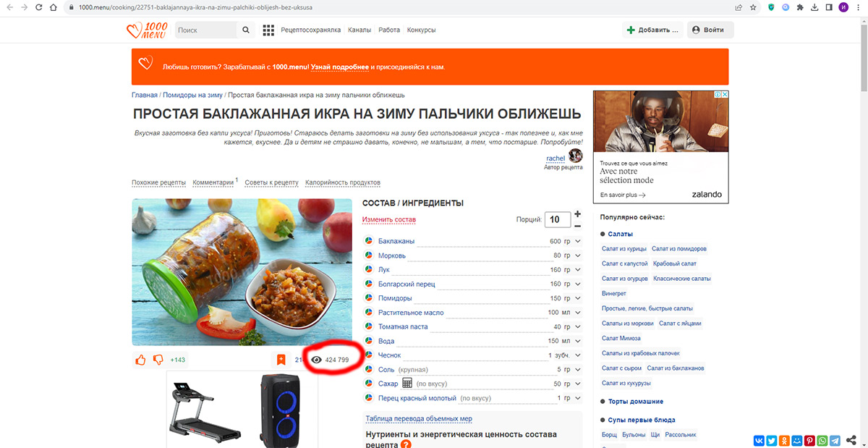This screenshot has width=868, height=448.
Task: Open the Салат из курицы tag link
Action: pyautogui.click(x=623, y=249)
